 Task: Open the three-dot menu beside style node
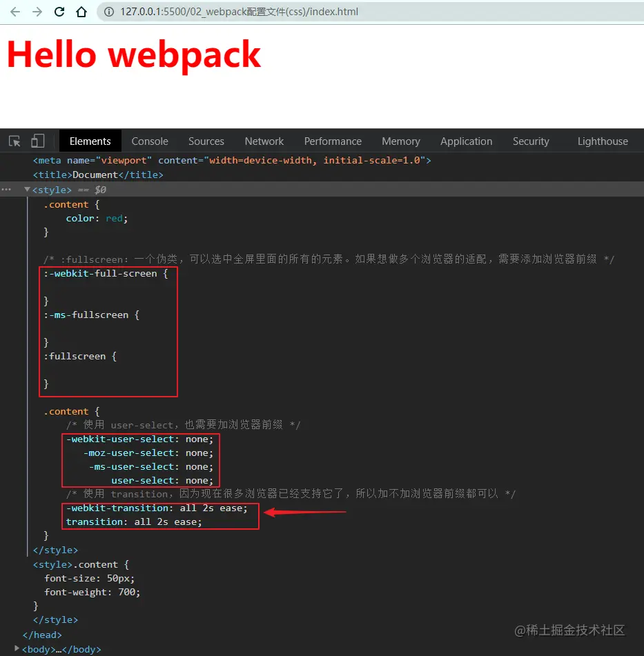point(6,190)
